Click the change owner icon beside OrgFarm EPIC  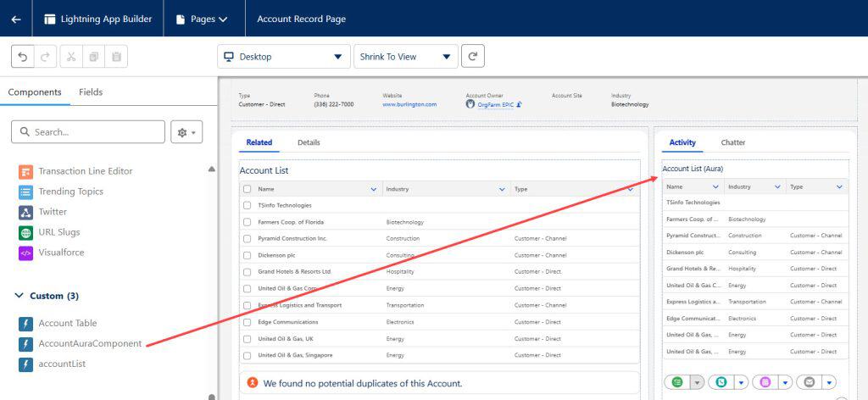[x=520, y=104]
